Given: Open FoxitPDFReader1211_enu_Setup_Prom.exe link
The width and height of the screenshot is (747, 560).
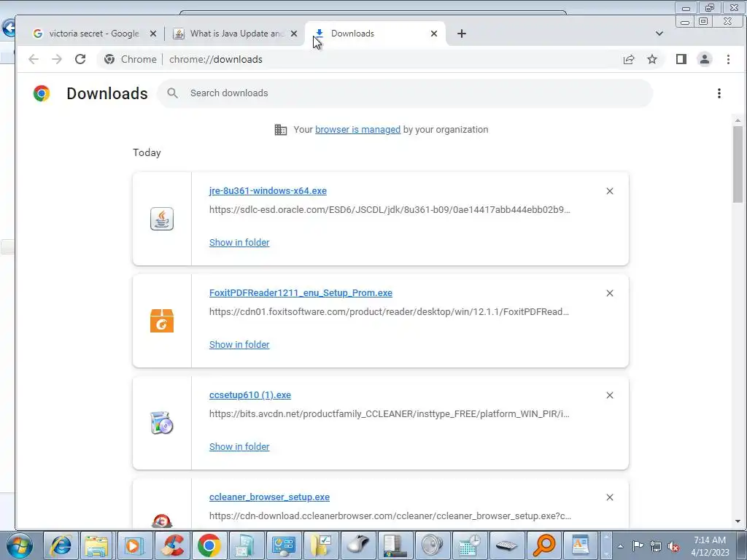Looking at the screenshot, I should pos(301,293).
